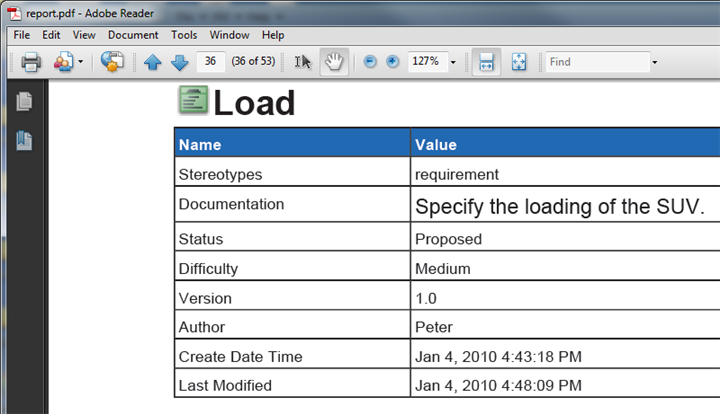Click the Peter author value
Image resolution: width=720 pixels, height=414 pixels.
tap(434, 327)
